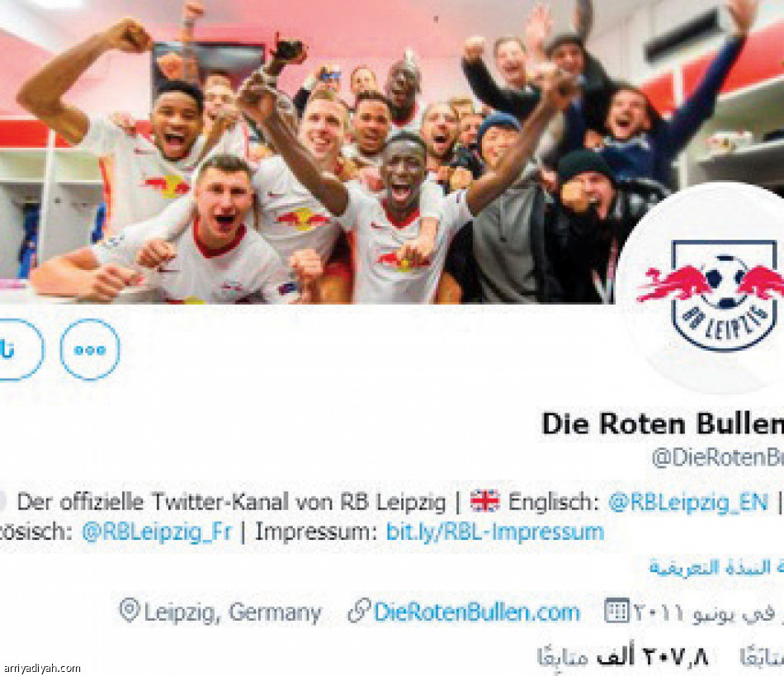Click the @DieRotenBu handle text

pyautogui.click(x=717, y=457)
